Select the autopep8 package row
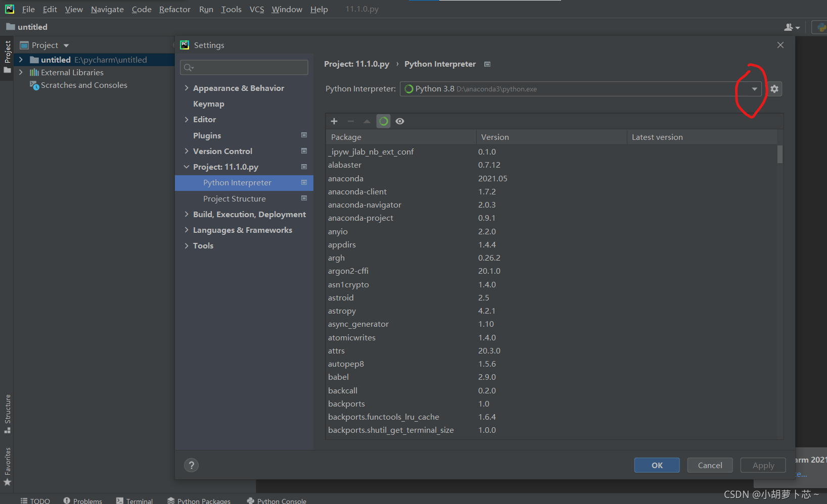This screenshot has width=827, height=504. (x=552, y=364)
